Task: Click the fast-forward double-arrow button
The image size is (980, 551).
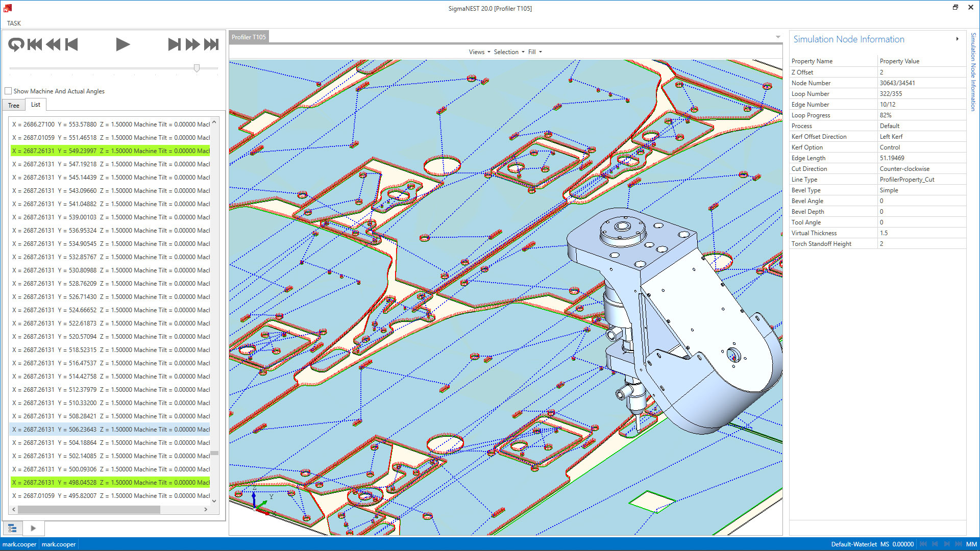Action: (192, 45)
